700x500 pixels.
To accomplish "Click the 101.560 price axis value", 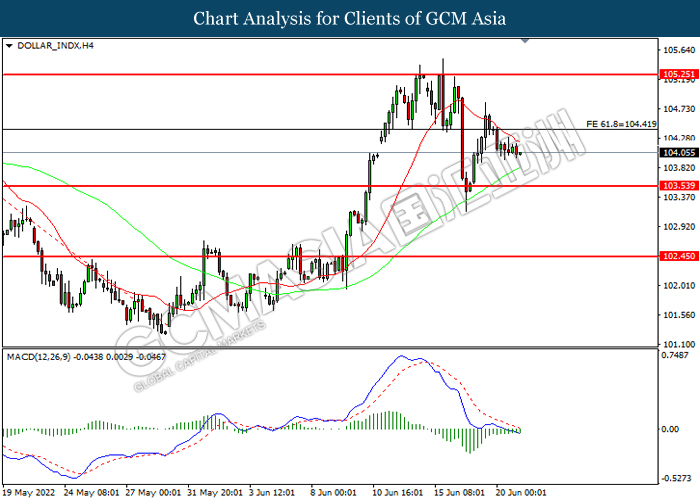I will 679,315.
